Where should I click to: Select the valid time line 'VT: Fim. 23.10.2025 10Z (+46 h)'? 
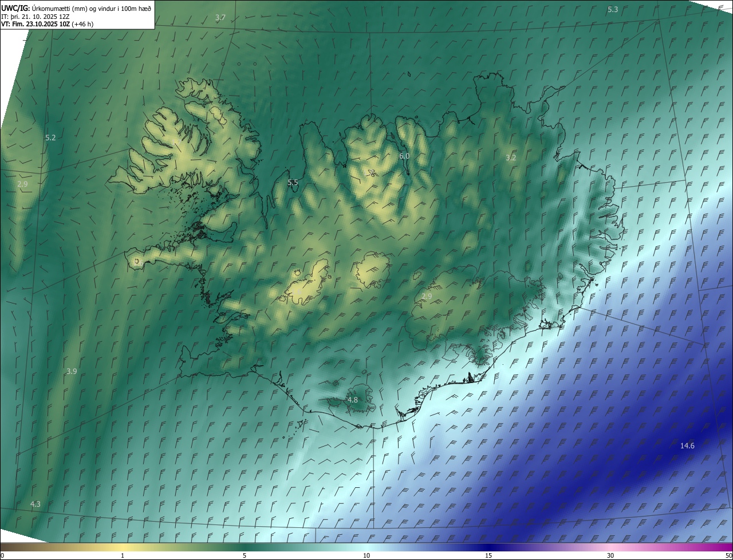click(48, 24)
